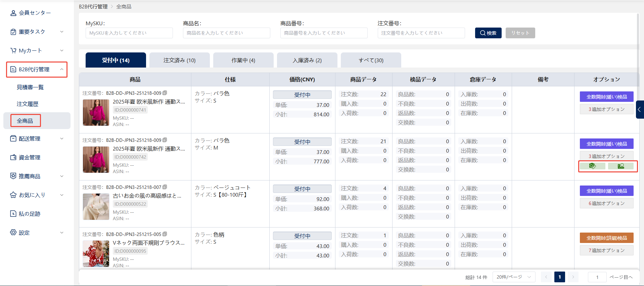
Task: Click the copy icon next to order B2B-DD-JPN3-251218-007
Action: point(165,187)
